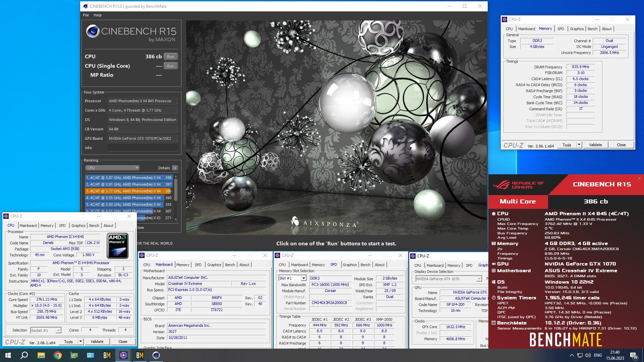Expand Tools dropdown arrow in CPU-Z Memory window
Image resolution: width=644 pixels, height=362 pixels.
[579, 145]
